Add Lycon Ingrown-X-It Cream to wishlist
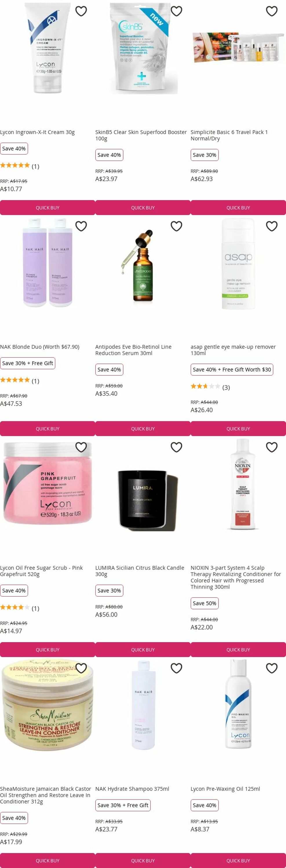Viewport: 286px width, 868px height. click(81, 11)
